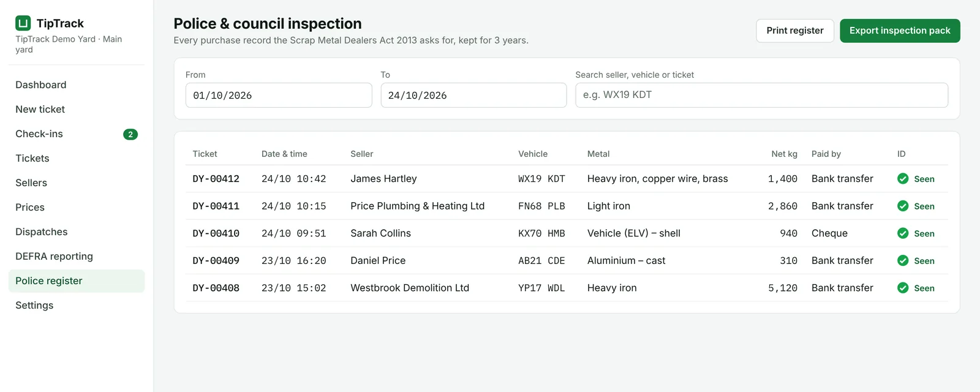The width and height of the screenshot is (980, 392).
Task: Click metal Heavy iron, copper wire, brass
Action: (658, 179)
